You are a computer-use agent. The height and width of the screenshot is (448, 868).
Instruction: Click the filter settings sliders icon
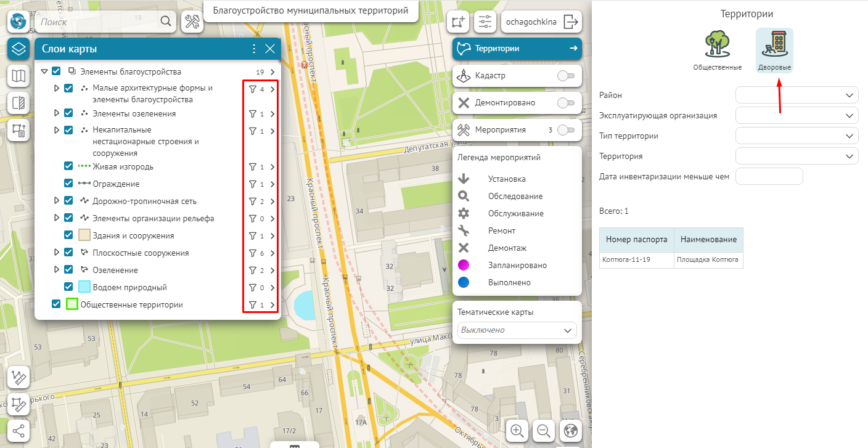pyautogui.click(x=485, y=22)
